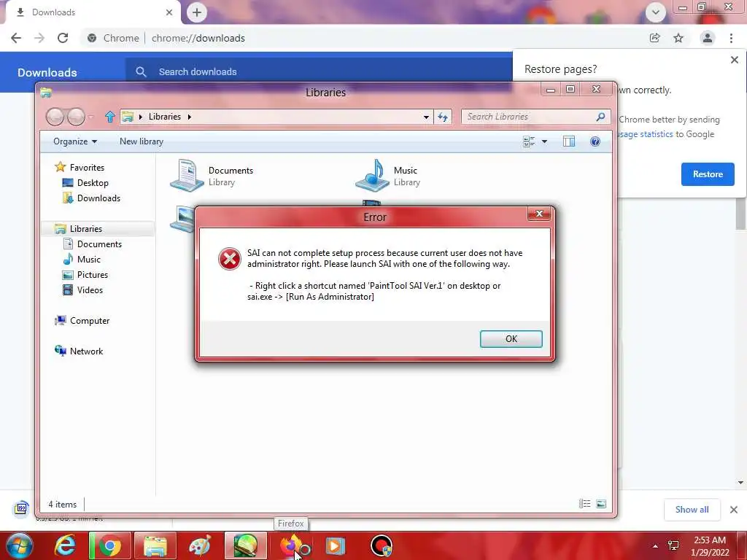Image resolution: width=747 pixels, height=560 pixels.
Task: Click New library in the Explorer toolbar
Action: pyautogui.click(x=141, y=141)
